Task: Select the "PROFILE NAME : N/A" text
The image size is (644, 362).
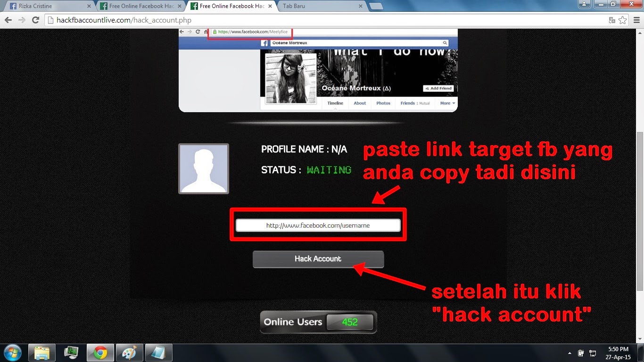Action: tap(304, 149)
